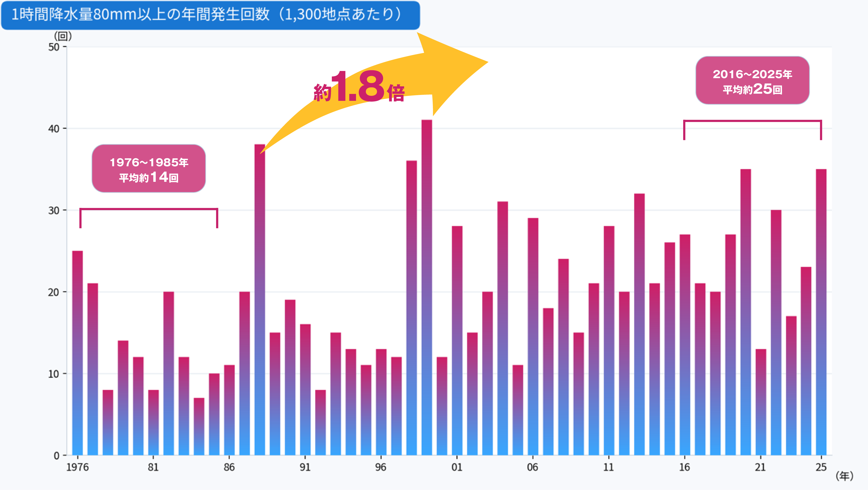This screenshot has width=868, height=490.
Task: Click the '86' x-axis label
Action: 229,467
